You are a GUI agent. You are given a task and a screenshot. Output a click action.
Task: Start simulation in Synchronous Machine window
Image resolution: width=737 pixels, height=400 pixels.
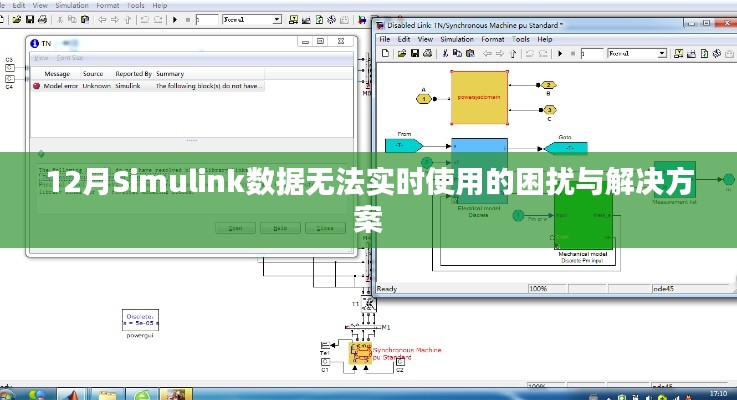pos(560,54)
